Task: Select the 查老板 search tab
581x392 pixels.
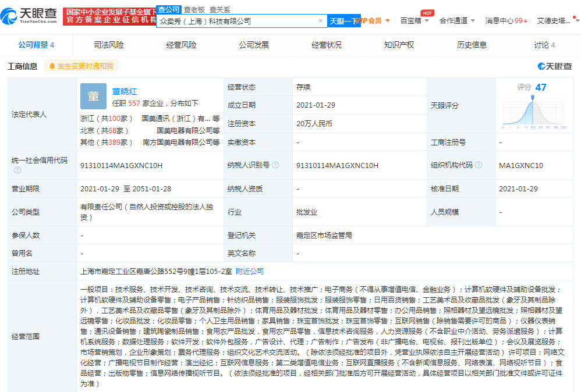Action: click(x=194, y=10)
